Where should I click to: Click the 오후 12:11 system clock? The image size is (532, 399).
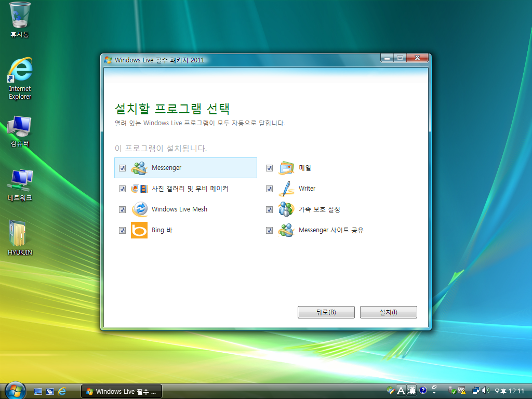tap(510, 391)
